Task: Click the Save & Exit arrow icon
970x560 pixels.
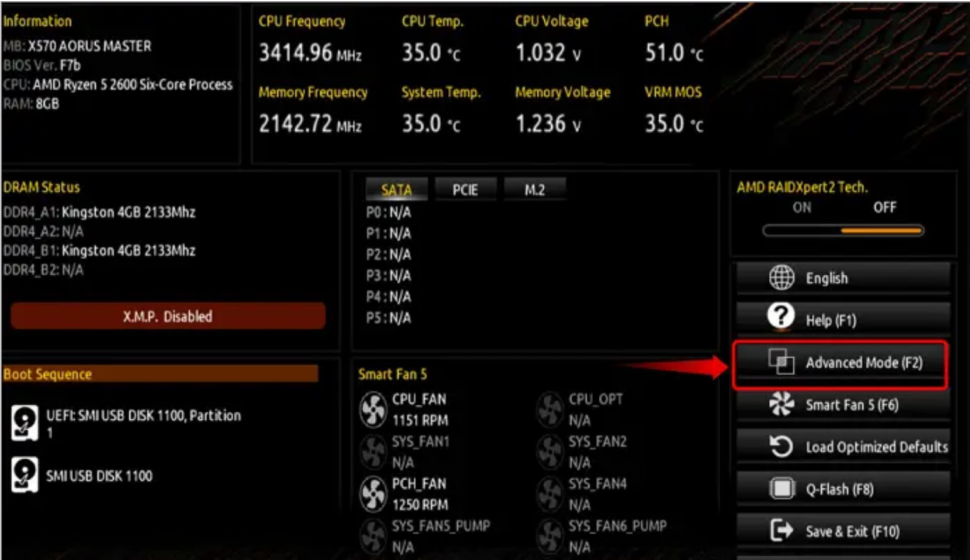Action: [x=781, y=530]
